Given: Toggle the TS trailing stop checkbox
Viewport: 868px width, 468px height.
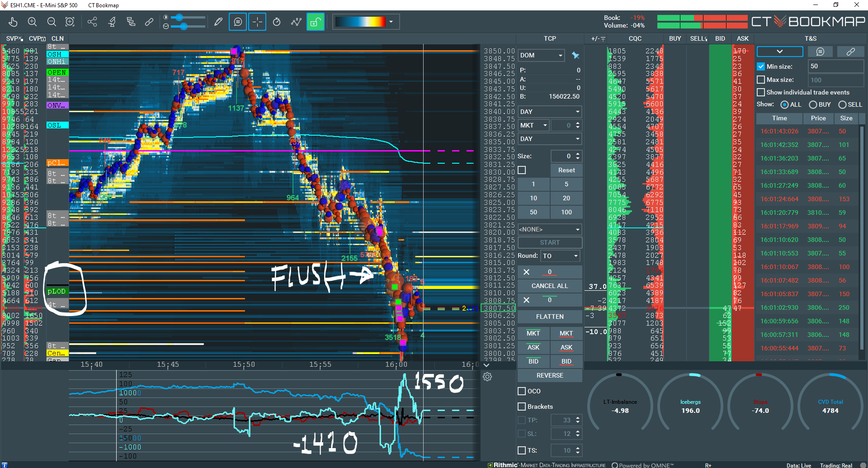Looking at the screenshot, I should [522, 450].
